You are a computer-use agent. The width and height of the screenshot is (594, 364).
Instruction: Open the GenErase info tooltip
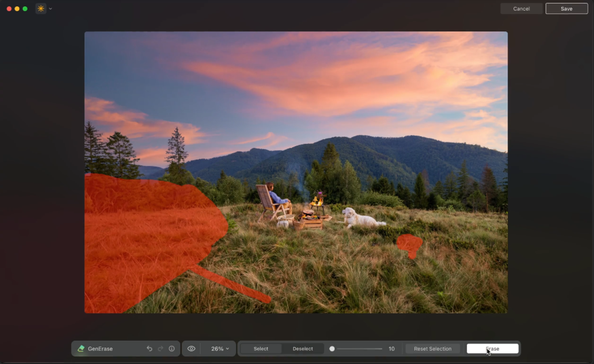pos(171,349)
